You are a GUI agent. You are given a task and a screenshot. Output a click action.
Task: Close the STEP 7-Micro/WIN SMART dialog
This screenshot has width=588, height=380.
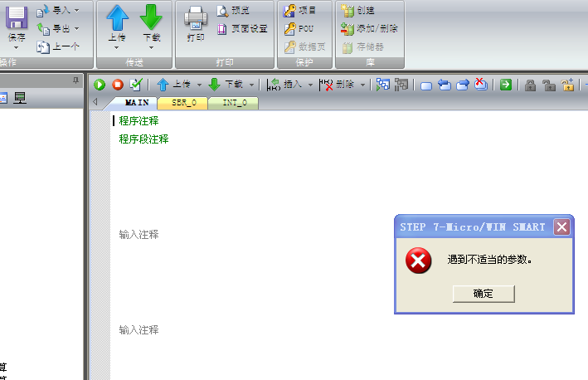(561, 227)
